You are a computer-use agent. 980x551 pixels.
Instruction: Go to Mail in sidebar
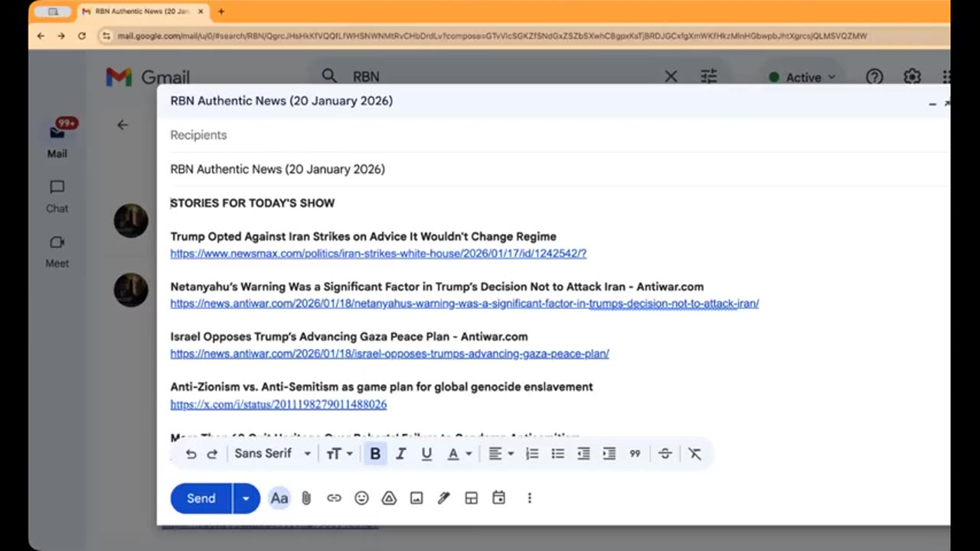click(57, 139)
